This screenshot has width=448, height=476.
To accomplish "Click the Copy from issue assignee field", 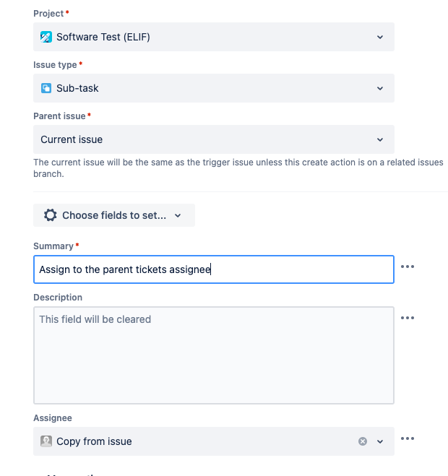I will tap(214, 441).
